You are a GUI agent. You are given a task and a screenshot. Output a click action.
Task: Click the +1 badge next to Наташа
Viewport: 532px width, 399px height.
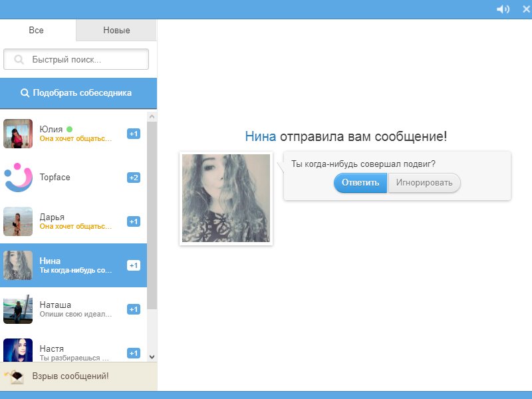[x=134, y=309]
